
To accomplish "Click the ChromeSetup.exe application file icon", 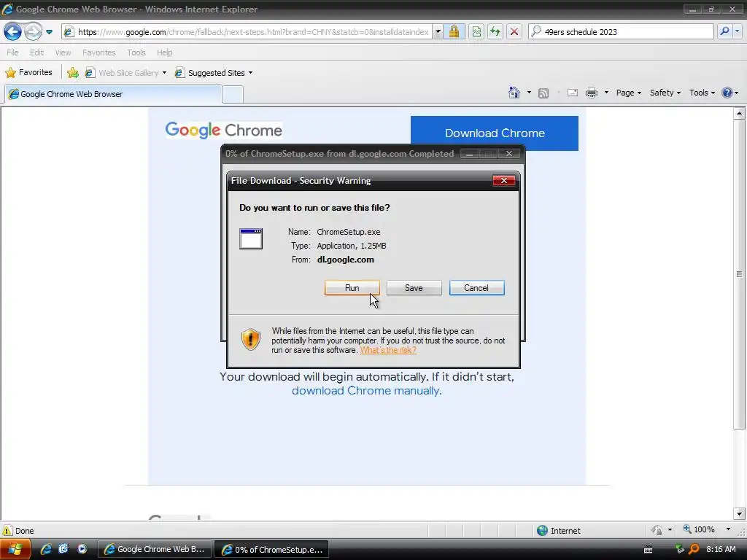I will pyautogui.click(x=251, y=239).
